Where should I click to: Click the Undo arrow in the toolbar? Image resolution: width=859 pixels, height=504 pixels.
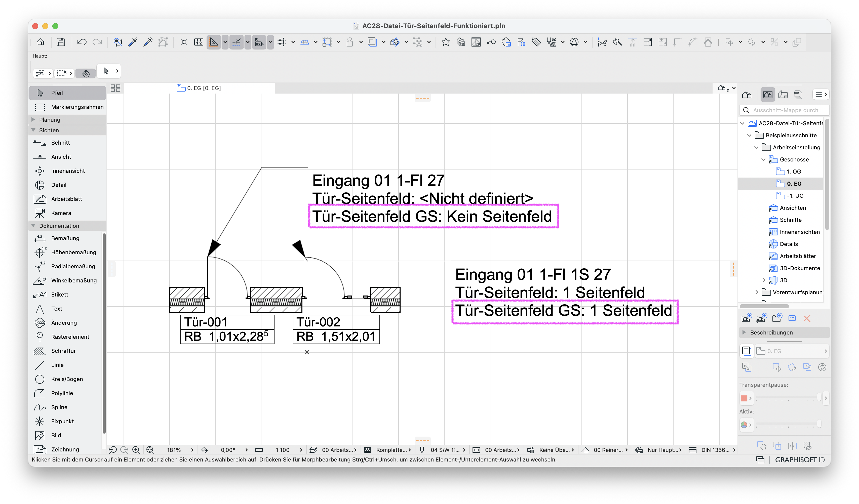(82, 42)
